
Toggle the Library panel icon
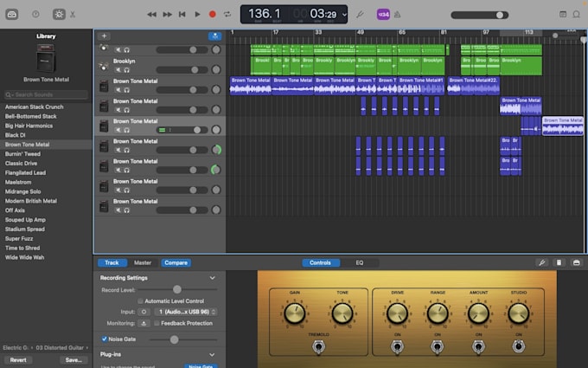pyautogui.click(x=11, y=15)
